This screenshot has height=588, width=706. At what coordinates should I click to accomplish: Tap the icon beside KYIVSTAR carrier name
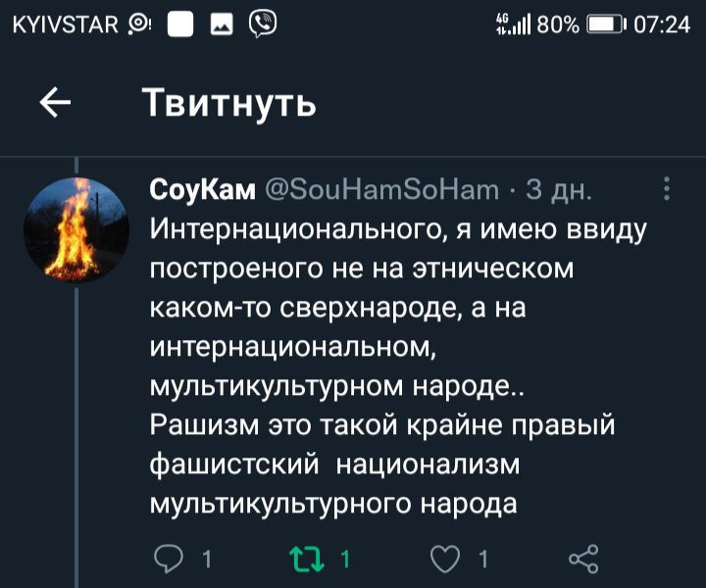(x=139, y=23)
